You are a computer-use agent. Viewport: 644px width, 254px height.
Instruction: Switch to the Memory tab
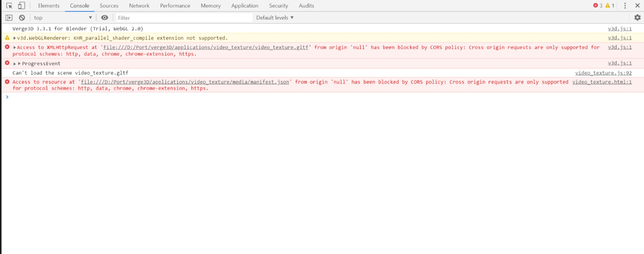211,6
